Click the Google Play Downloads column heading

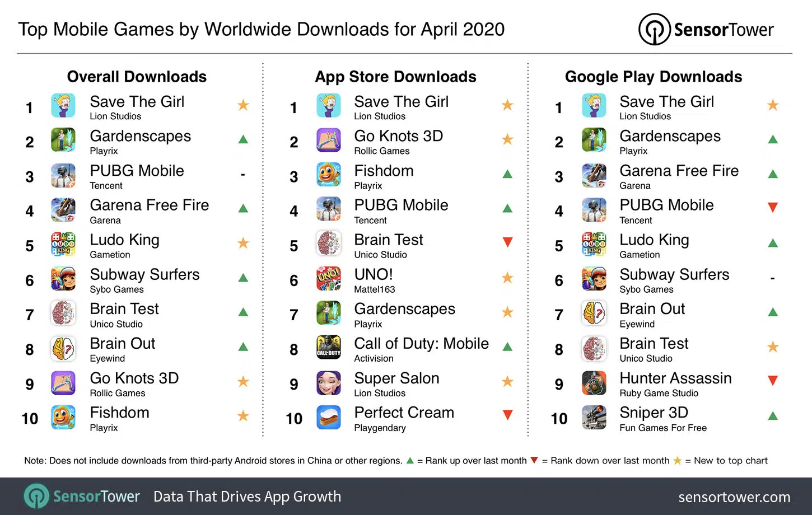(654, 77)
